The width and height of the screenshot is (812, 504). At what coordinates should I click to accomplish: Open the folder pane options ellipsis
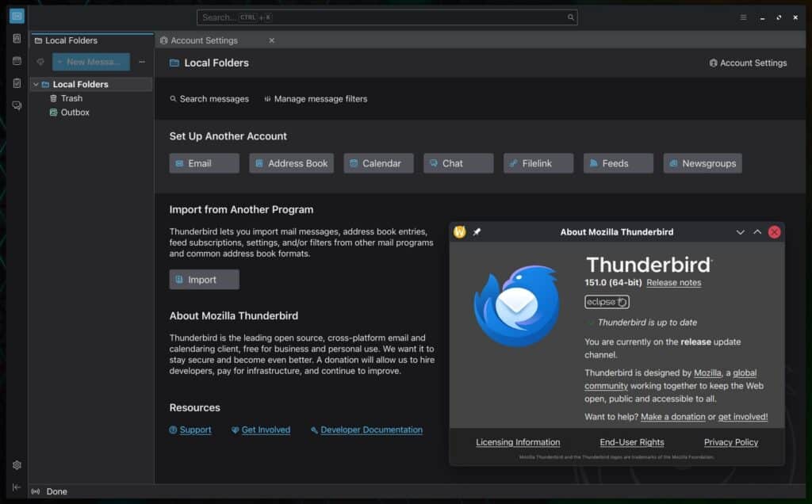(142, 62)
